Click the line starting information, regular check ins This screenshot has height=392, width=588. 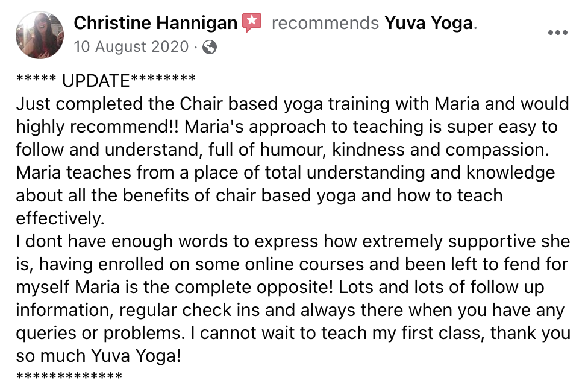[x=290, y=310]
